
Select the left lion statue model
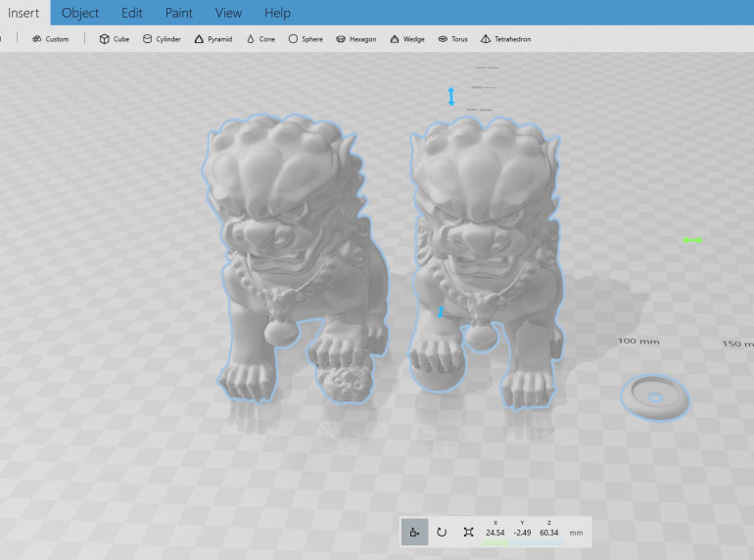click(294, 257)
